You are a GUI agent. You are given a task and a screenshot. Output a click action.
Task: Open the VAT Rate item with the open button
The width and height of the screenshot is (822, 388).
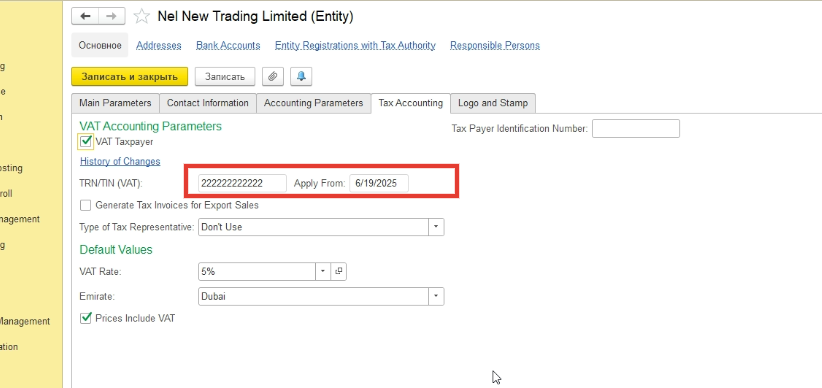click(339, 271)
